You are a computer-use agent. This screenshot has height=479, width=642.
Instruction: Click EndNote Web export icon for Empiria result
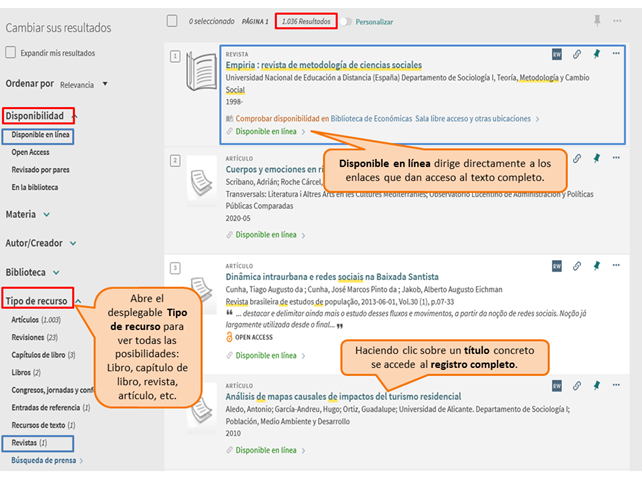[557, 54]
